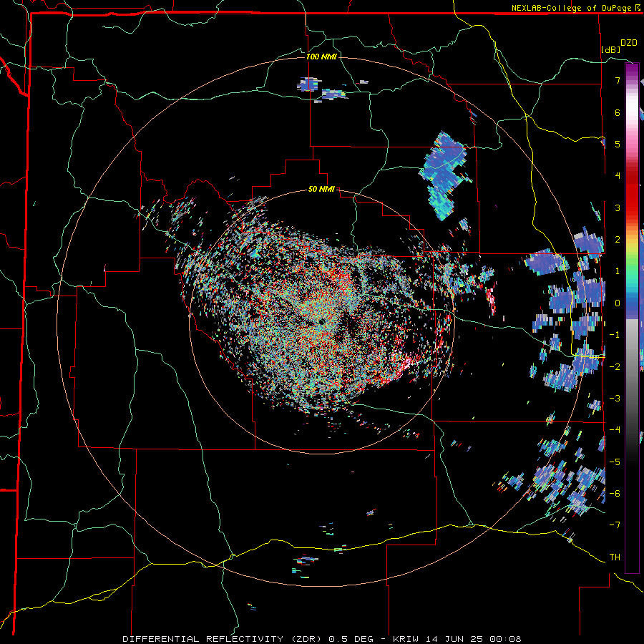Viewport: 644px width, 644px height.
Task: Click the "[dB]" unit label
Action: click(611, 49)
